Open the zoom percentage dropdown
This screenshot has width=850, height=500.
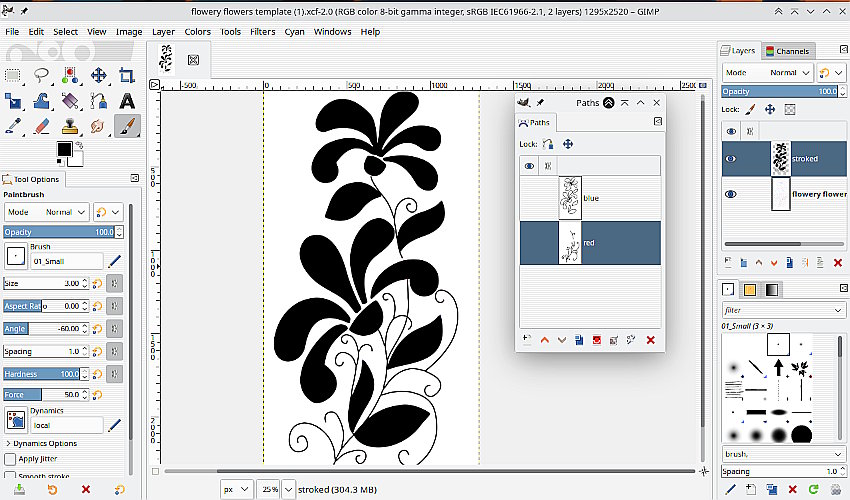(289, 490)
